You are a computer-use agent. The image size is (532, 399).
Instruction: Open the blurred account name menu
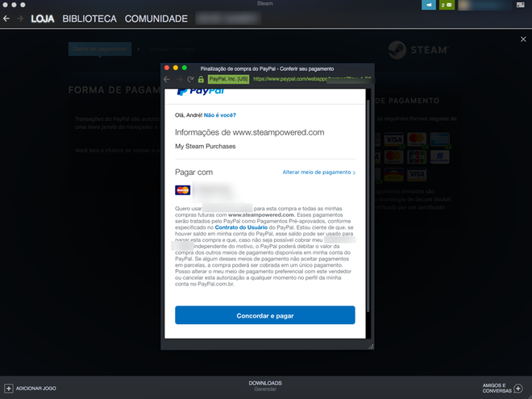pos(484,5)
